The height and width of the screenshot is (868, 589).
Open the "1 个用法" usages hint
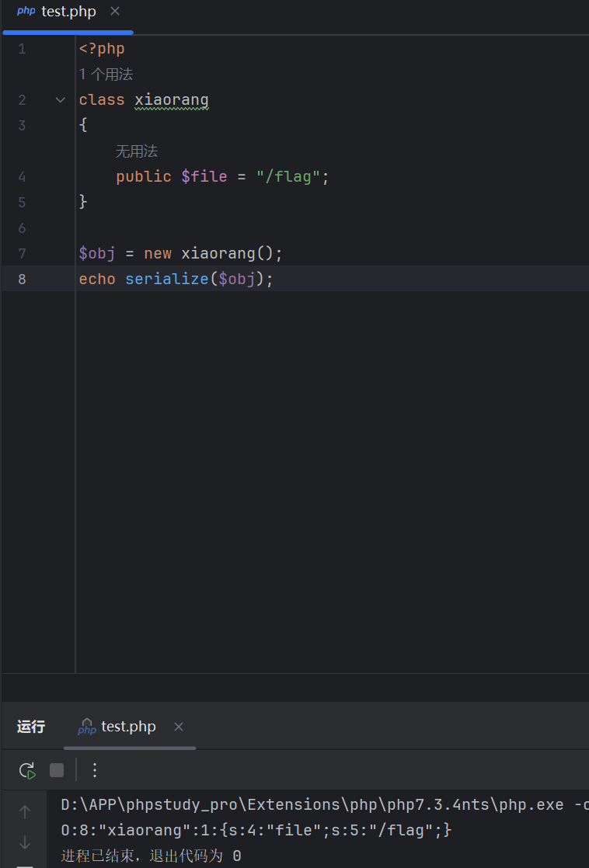click(x=106, y=75)
